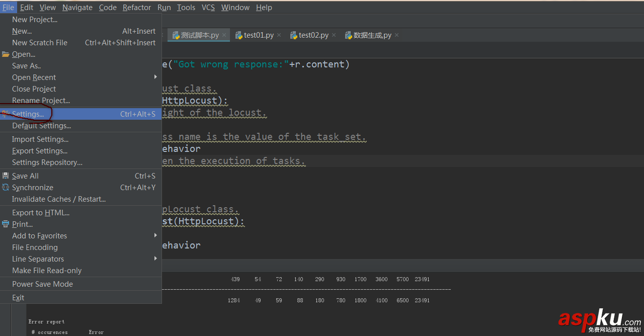The width and height of the screenshot is (644, 336).
Task: Click the Synchronize refresh icon
Action: pos(6,188)
